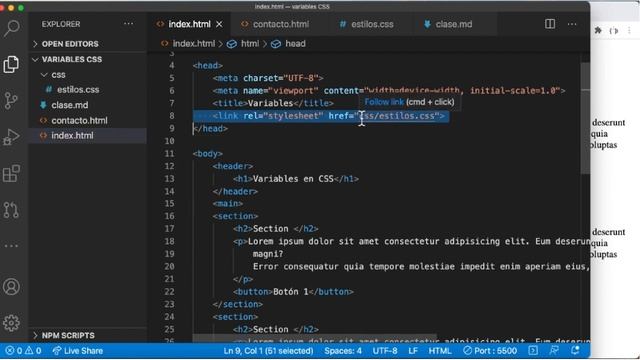The image size is (640, 360).
Task: Click the editor vertical scrollbar
Action: pos(585,118)
